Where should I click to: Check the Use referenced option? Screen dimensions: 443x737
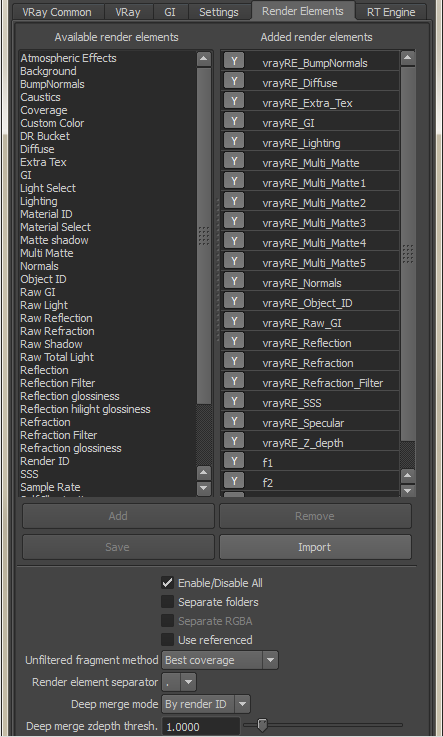click(x=167, y=640)
